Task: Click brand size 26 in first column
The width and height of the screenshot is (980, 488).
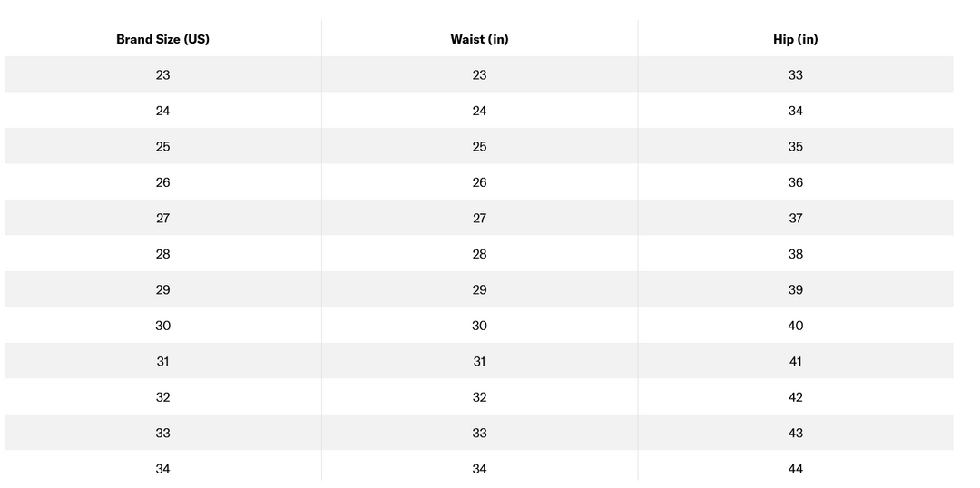Action: [162, 182]
